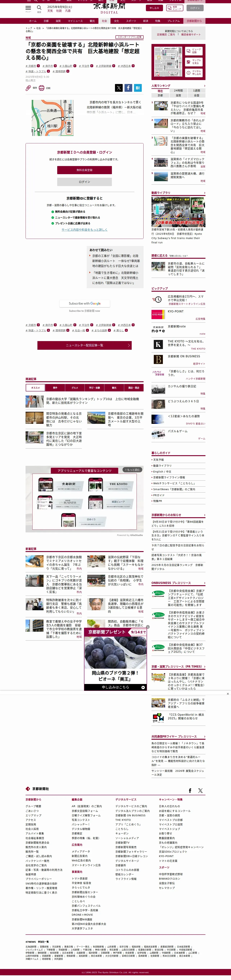
Task: Select the 1週間 ranking tab
Action: (196, 91)
